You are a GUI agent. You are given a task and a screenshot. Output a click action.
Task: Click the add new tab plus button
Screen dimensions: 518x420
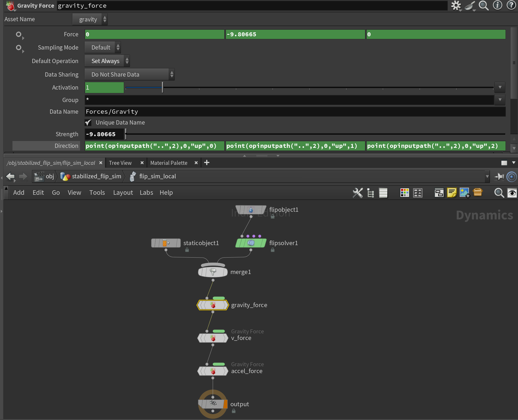(207, 163)
